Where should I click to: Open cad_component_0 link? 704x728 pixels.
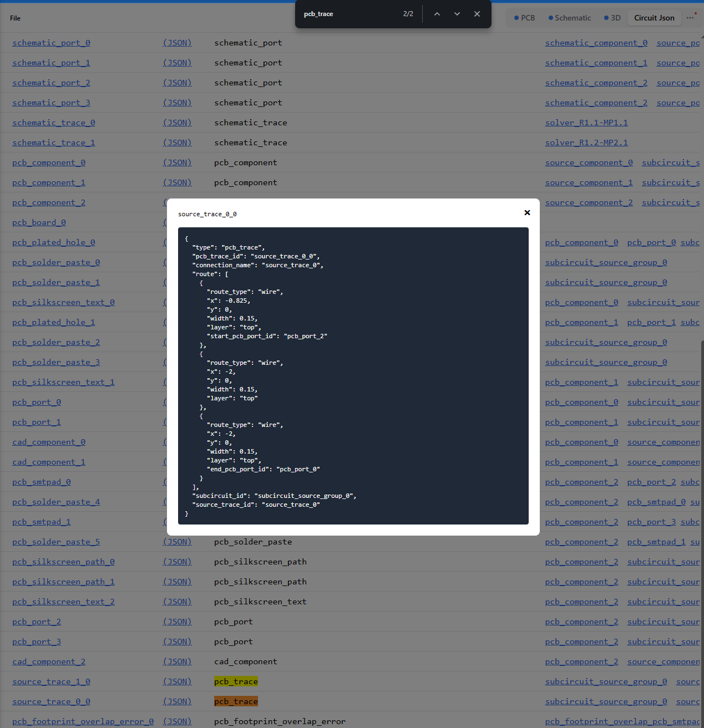pos(49,442)
